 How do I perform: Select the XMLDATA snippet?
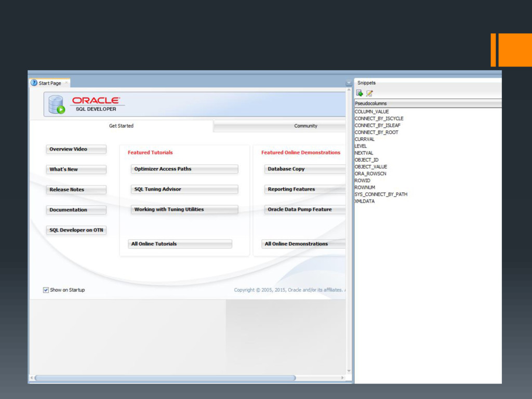[365, 201]
